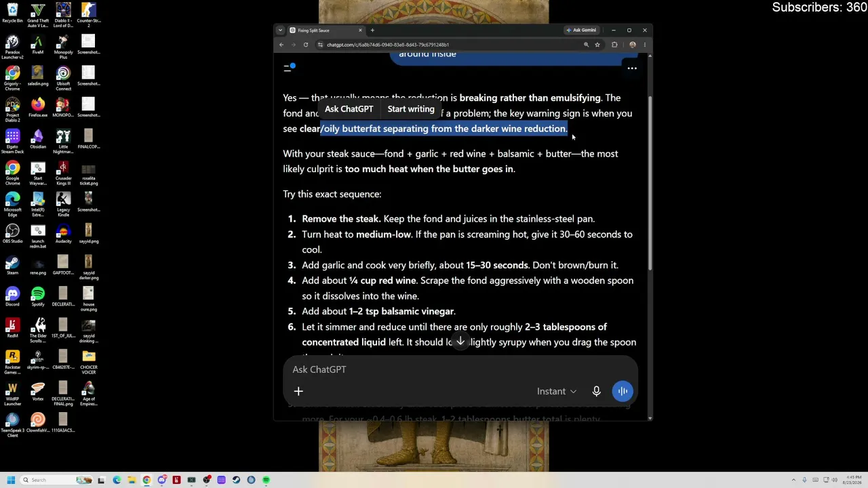Click step text "Remove the steak."
Viewport: 868px width, 488px height.
pos(341,219)
